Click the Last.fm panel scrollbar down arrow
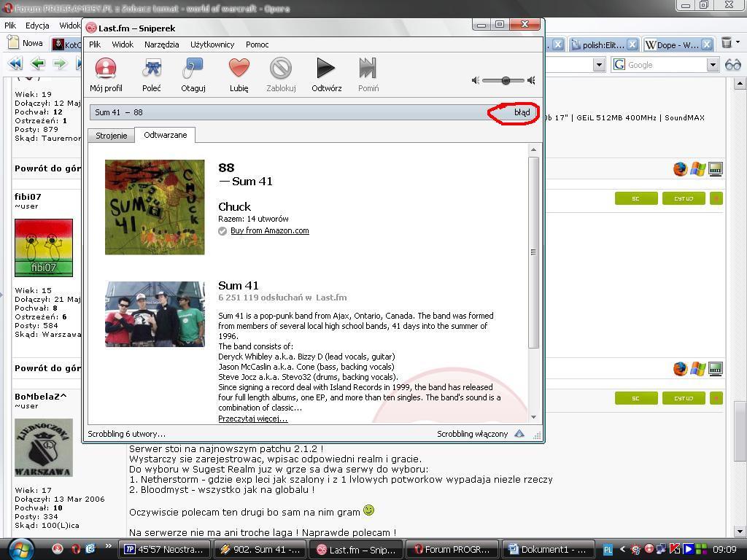 [x=533, y=417]
